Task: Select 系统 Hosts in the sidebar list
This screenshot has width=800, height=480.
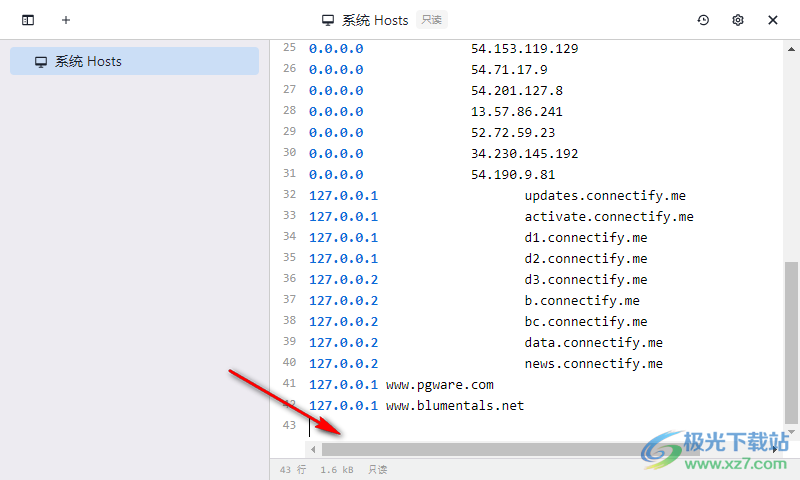Action: pyautogui.click(x=134, y=61)
